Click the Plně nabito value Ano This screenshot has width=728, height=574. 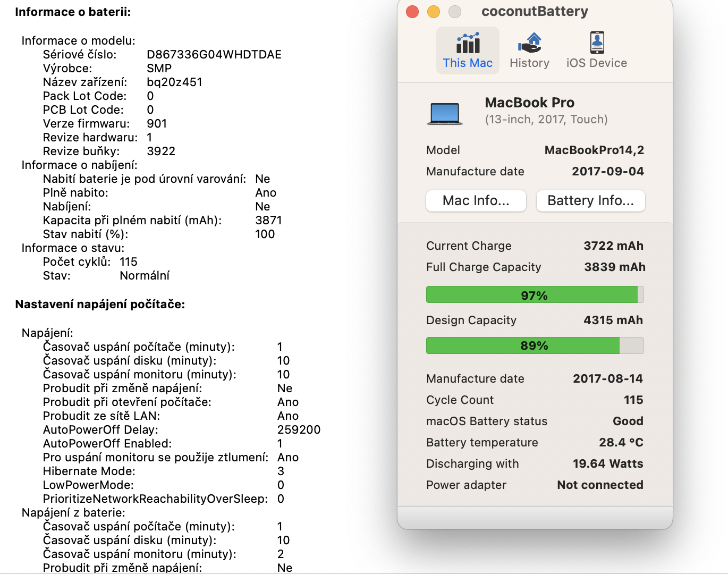[266, 193]
